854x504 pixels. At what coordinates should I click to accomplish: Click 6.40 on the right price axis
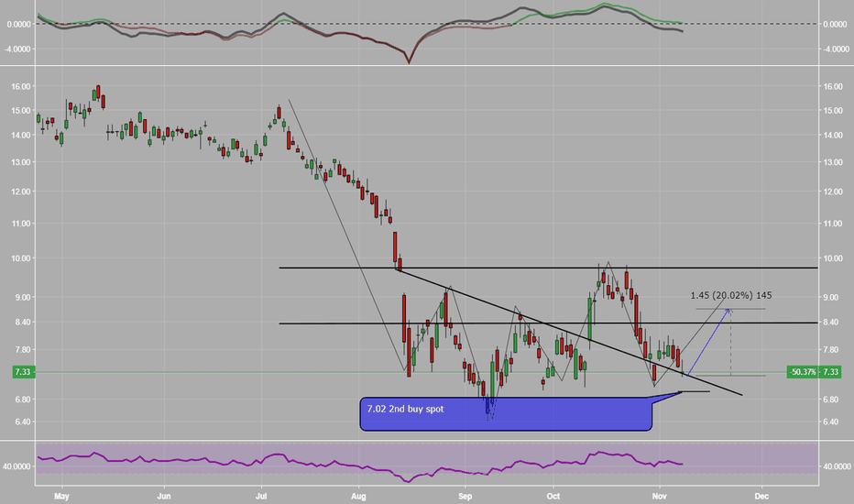coord(831,422)
